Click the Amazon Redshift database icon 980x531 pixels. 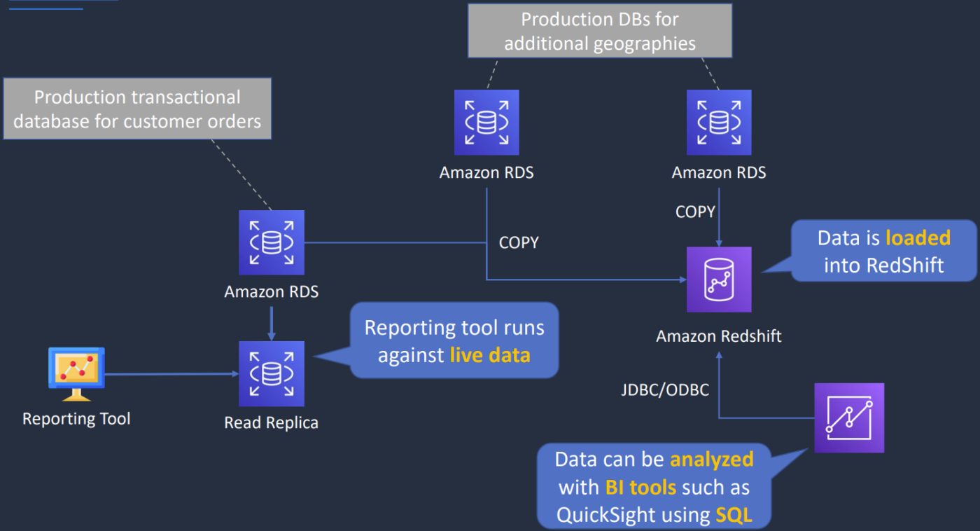click(719, 279)
